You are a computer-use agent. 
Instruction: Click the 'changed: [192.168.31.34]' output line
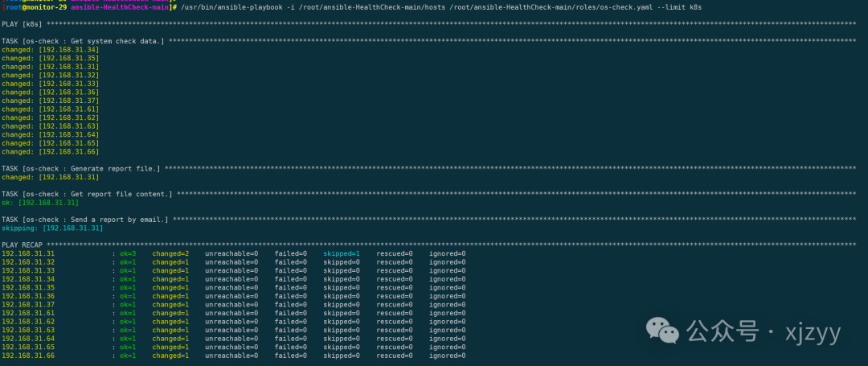(x=51, y=50)
